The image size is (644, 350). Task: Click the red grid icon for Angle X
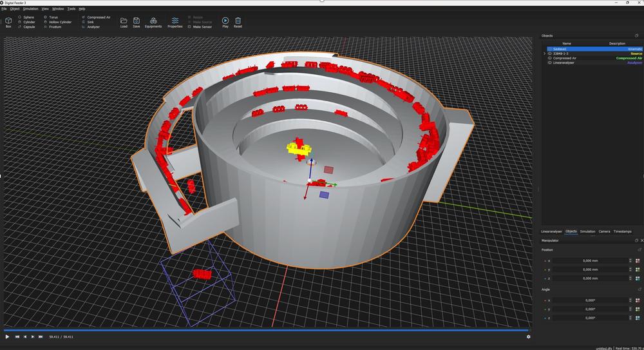[638, 300]
